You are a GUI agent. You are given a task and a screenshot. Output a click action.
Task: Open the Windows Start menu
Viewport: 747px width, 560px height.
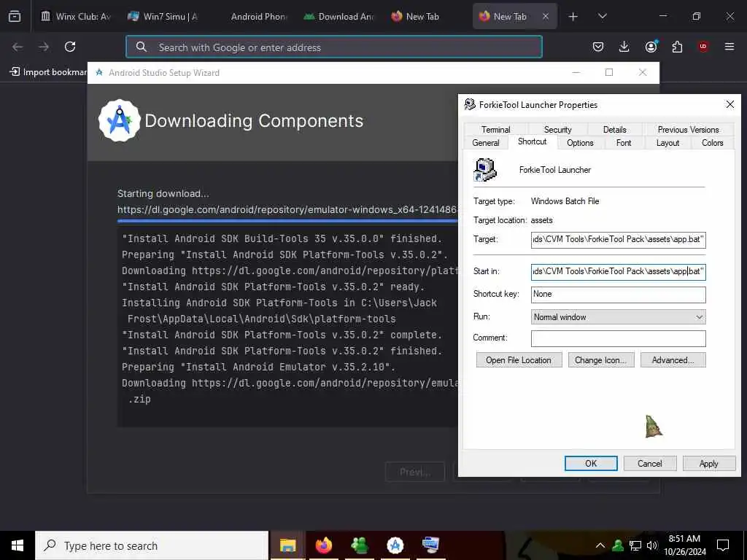18,545
